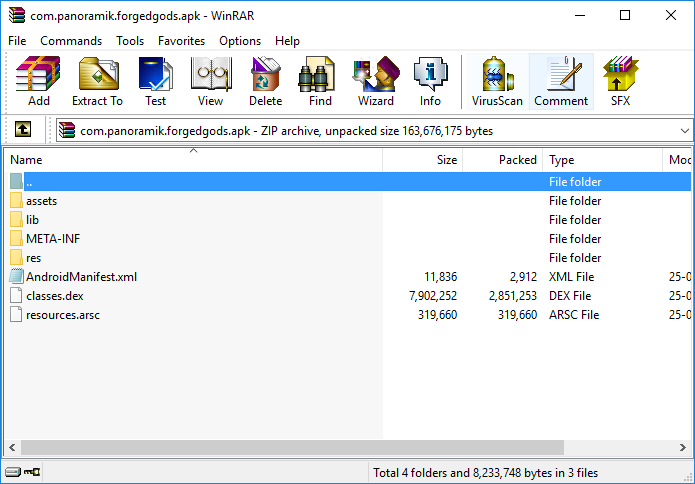Select the META-INF folder name
Screen dimensions: 695x484
(x=53, y=239)
